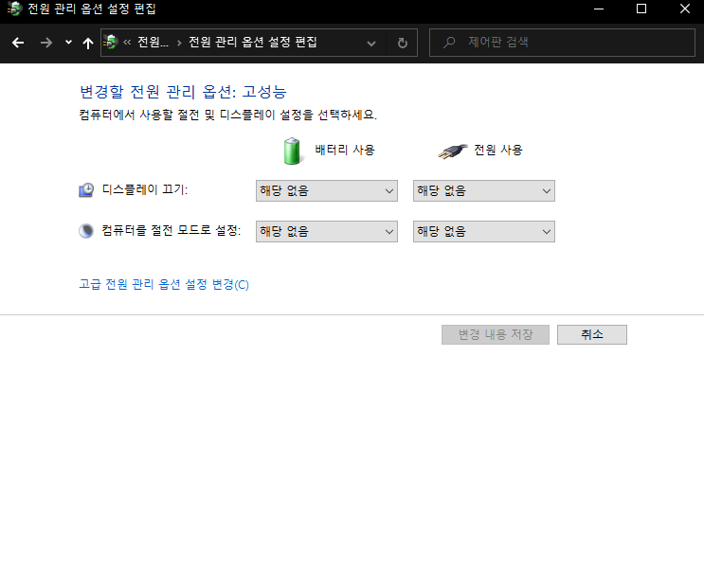Click the 변경 내용 저장 button

click(496, 334)
